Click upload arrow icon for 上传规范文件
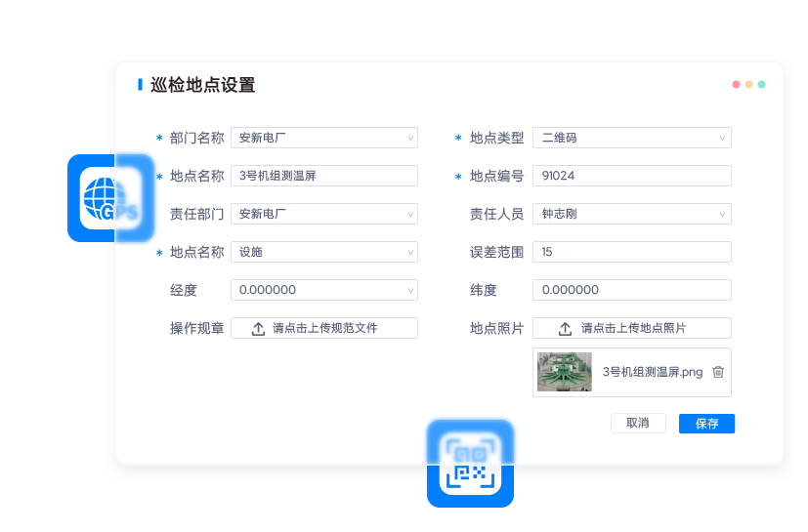 [259, 329]
